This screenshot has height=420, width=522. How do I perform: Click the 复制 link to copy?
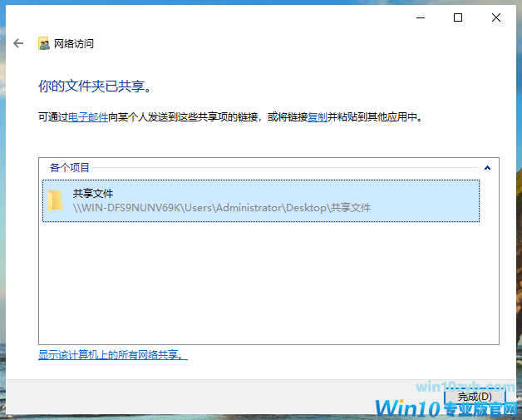click(318, 117)
